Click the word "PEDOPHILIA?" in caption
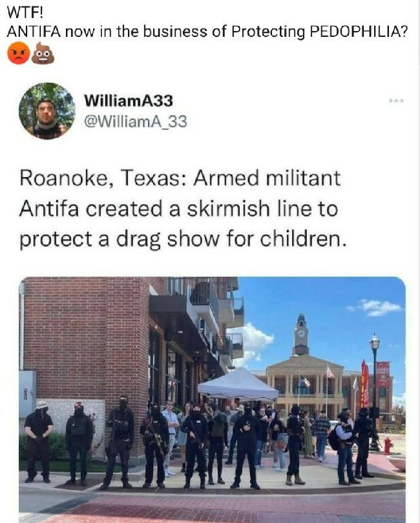Viewport: 420px width, 523px height. (x=359, y=32)
